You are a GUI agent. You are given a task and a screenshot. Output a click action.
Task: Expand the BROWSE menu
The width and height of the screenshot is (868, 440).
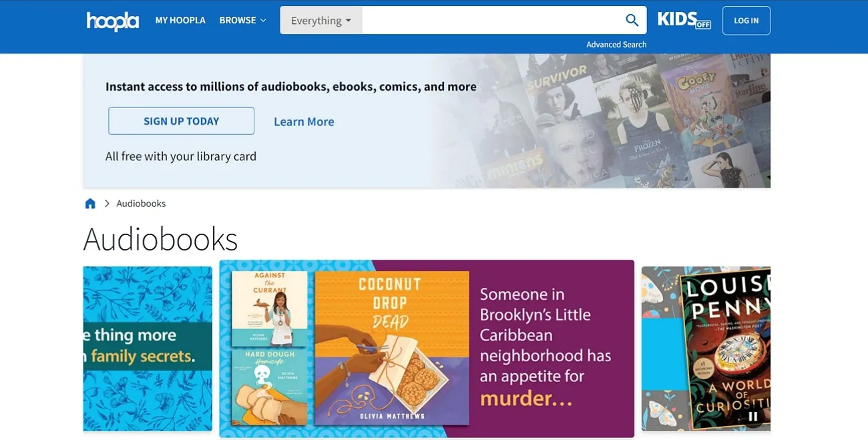click(x=243, y=20)
